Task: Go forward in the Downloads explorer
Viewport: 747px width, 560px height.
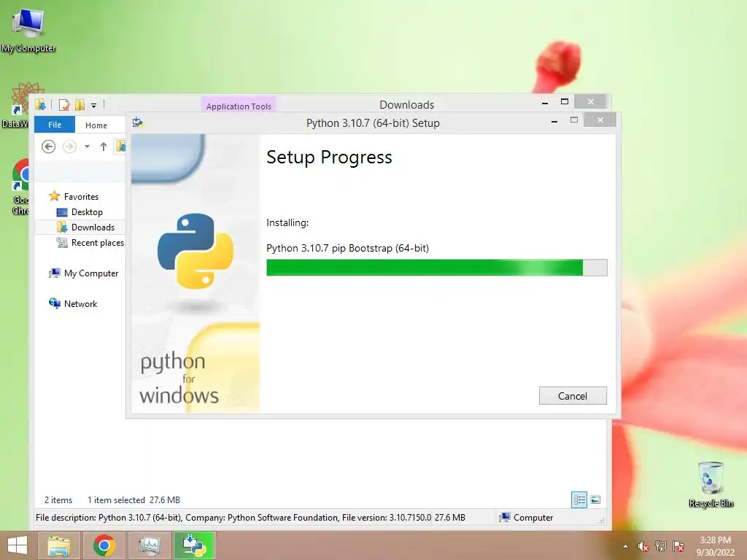Action: click(69, 147)
